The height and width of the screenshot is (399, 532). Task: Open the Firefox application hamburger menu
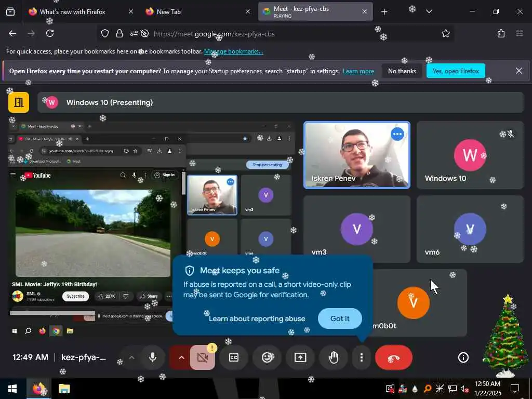pos(520,34)
